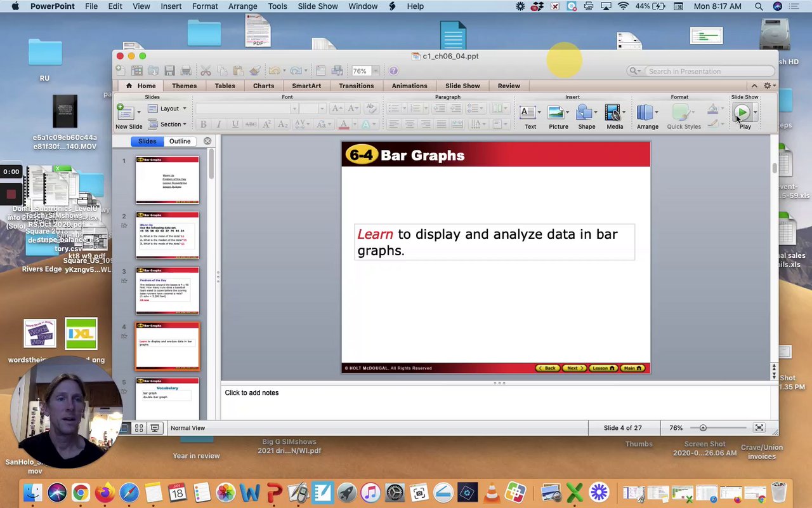Click the Open file icon

click(153, 70)
